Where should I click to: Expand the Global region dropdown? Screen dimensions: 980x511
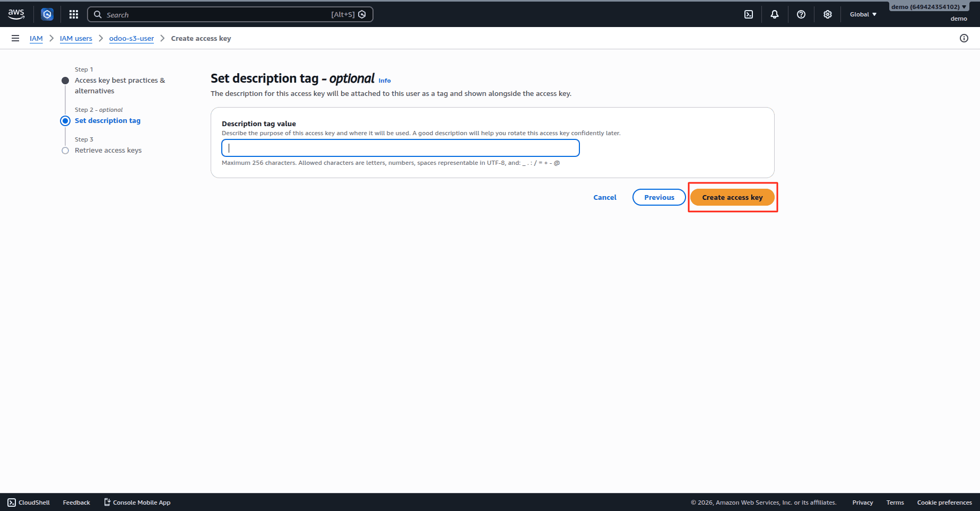coord(863,14)
